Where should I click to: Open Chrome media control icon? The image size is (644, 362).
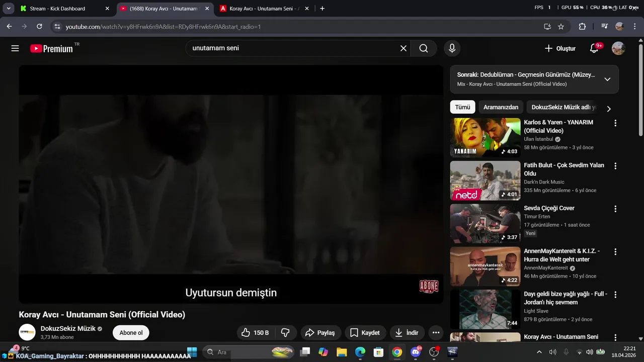[x=605, y=27]
